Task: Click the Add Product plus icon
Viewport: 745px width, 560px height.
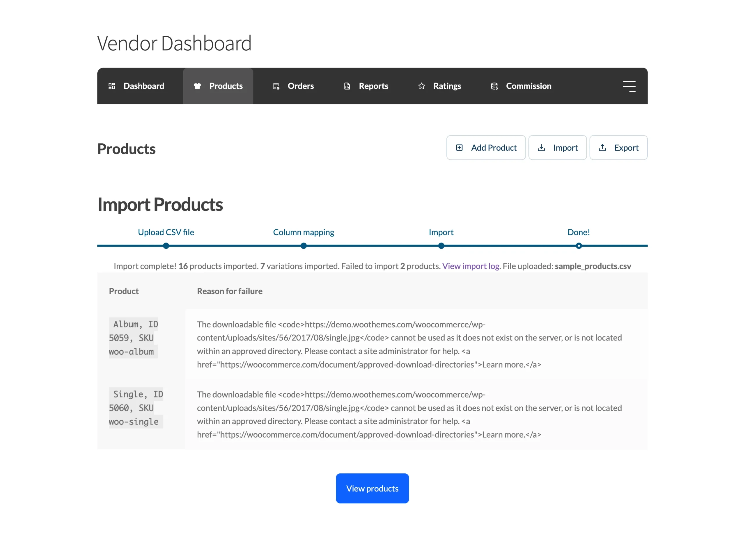Action: [460, 148]
